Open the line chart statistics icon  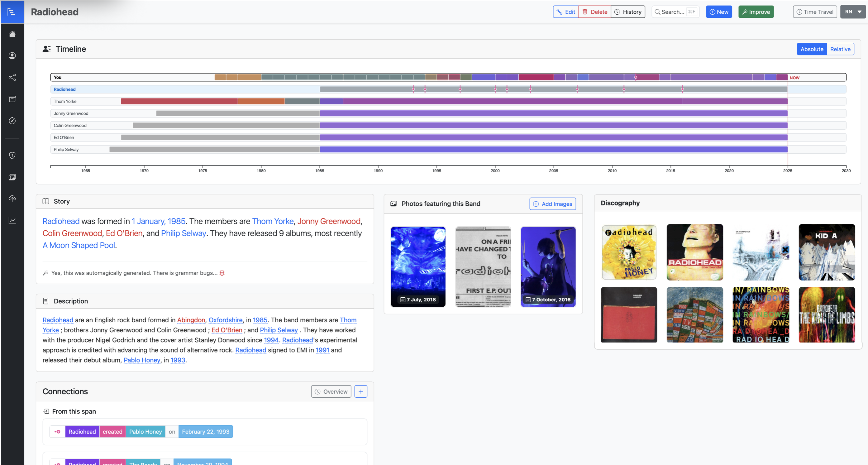click(12, 220)
